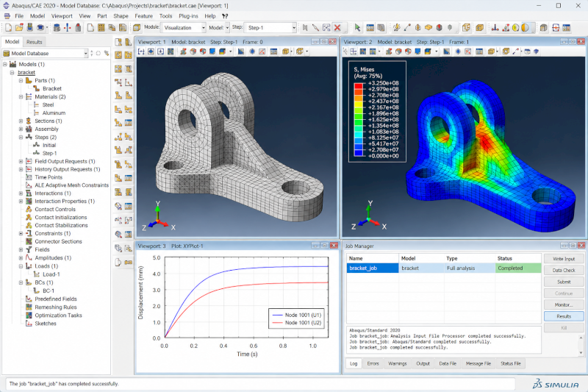Open the Tools menu
Image resolution: width=588 pixels, height=392 pixels.
click(165, 16)
